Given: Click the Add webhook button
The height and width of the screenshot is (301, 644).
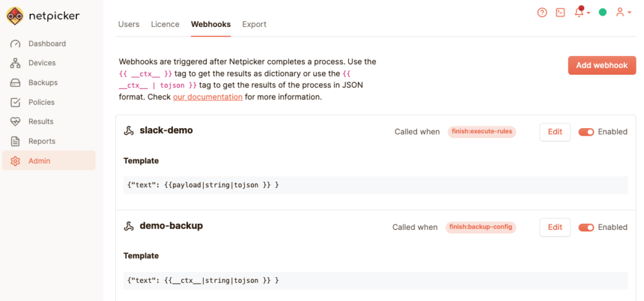Looking at the screenshot, I should [601, 65].
